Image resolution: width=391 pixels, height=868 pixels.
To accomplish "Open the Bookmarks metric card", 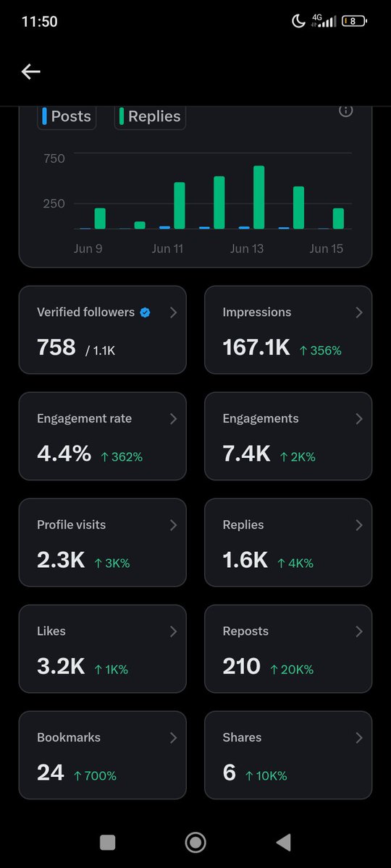I will point(103,755).
